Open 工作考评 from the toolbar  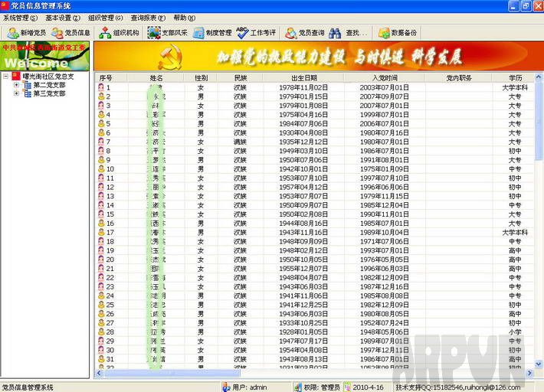click(x=257, y=33)
